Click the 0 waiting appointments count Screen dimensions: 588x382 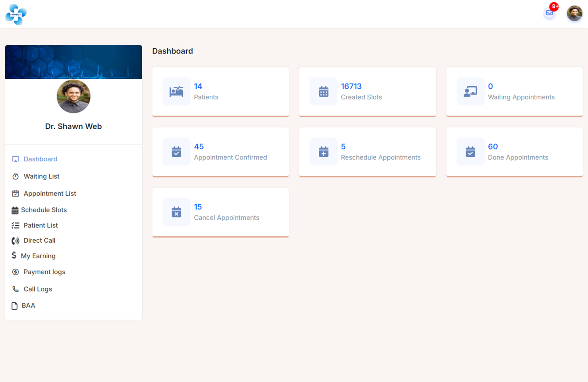pyautogui.click(x=490, y=86)
